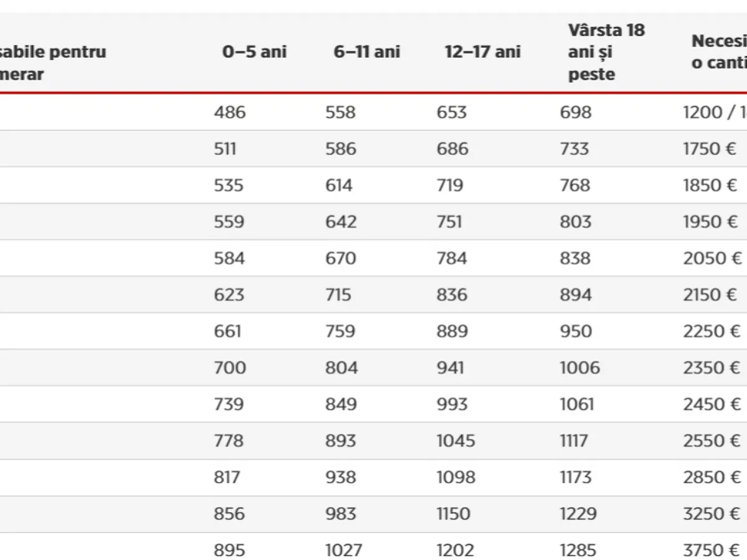Click the 3750 € amount cell
This screenshot has width=747, height=560.
tap(712, 550)
